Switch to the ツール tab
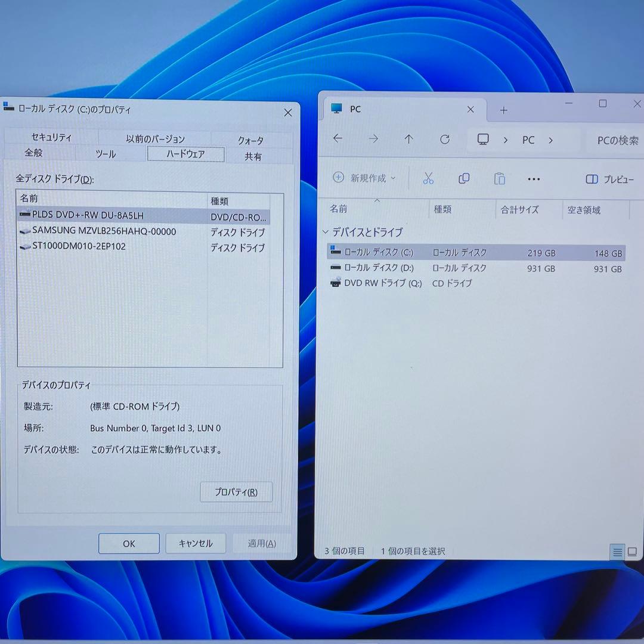The image size is (644, 644). [105, 154]
